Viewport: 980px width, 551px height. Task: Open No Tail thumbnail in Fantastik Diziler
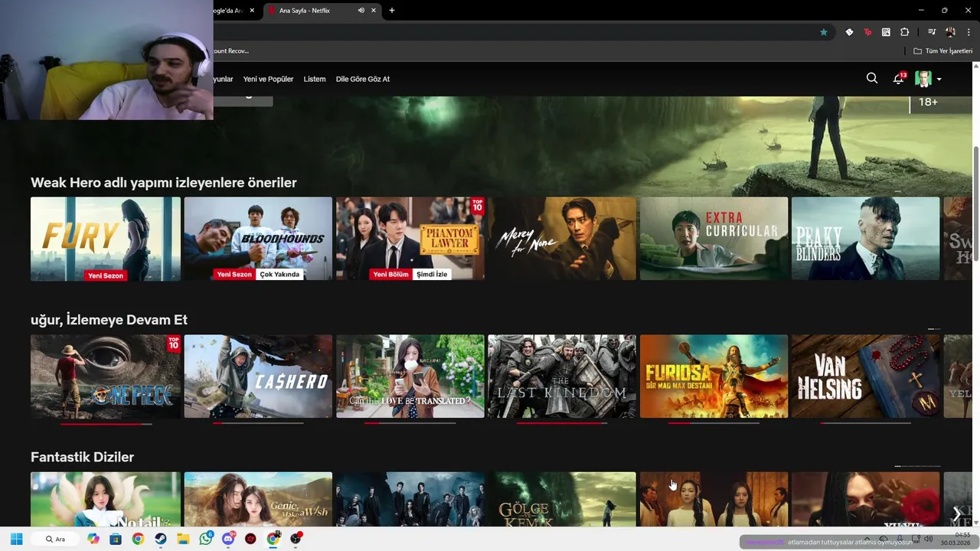point(106,499)
